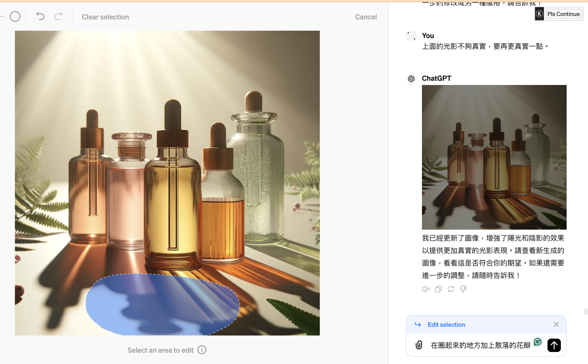Click the attach file paperclip icon

pos(419,345)
